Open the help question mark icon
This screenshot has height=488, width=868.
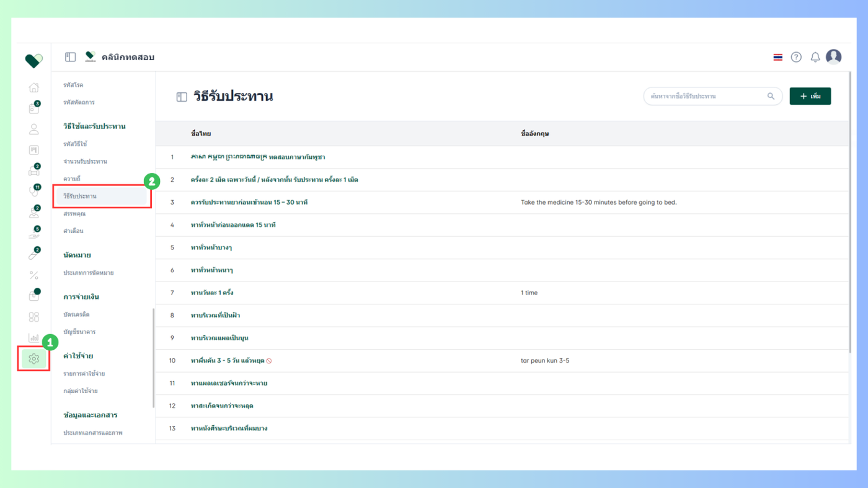coord(796,57)
